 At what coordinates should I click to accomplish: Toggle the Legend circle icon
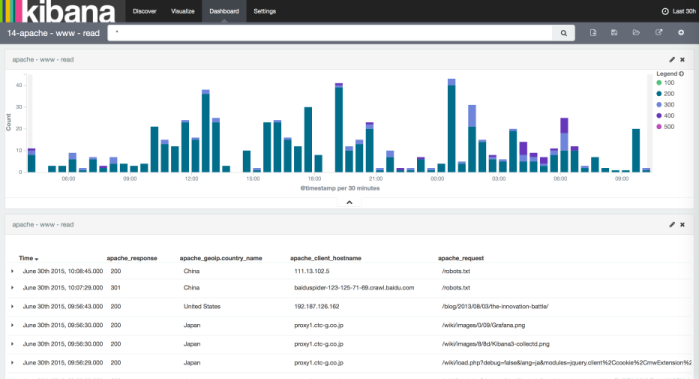click(x=681, y=74)
